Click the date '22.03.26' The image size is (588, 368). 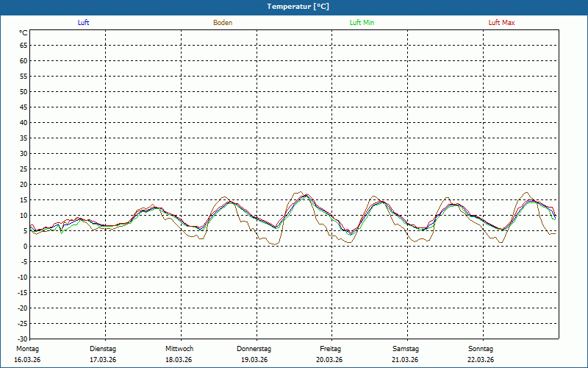[x=481, y=360]
